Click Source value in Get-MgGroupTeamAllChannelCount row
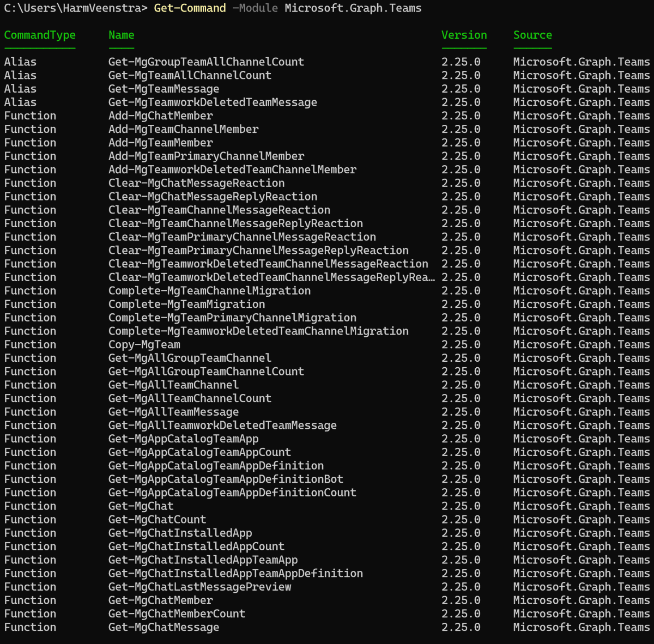654x644 pixels. [582, 62]
